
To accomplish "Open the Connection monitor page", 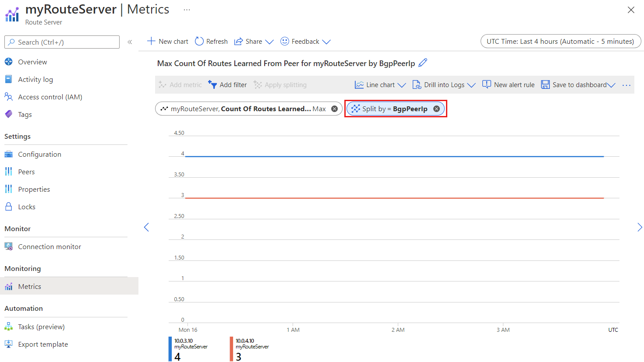I will click(x=50, y=246).
